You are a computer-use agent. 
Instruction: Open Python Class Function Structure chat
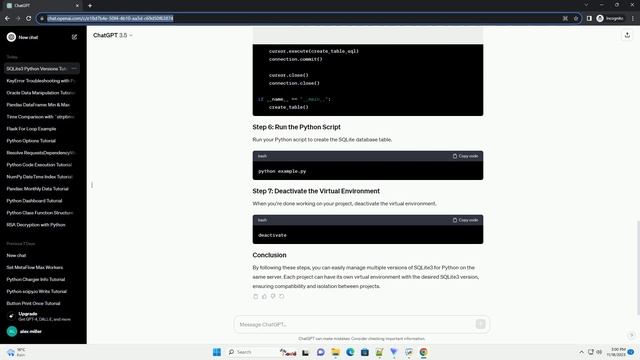click(42, 213)
